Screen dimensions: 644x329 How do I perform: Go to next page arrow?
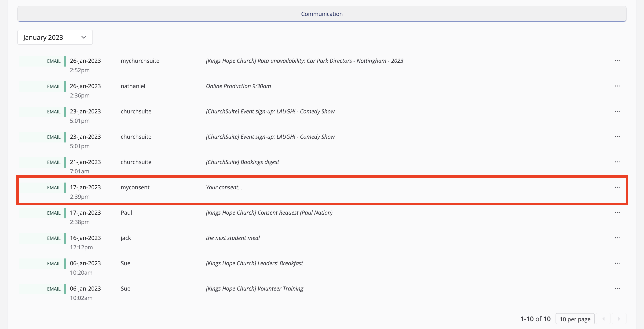tap(619, 319)
